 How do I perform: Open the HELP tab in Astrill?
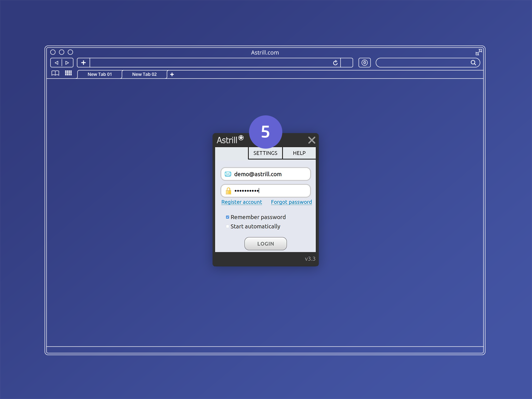[299, 153]
